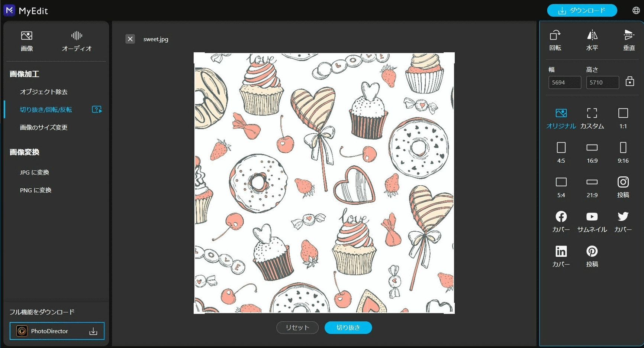
Task: Choose Twitter カバー crop preset
Action: 623,222
